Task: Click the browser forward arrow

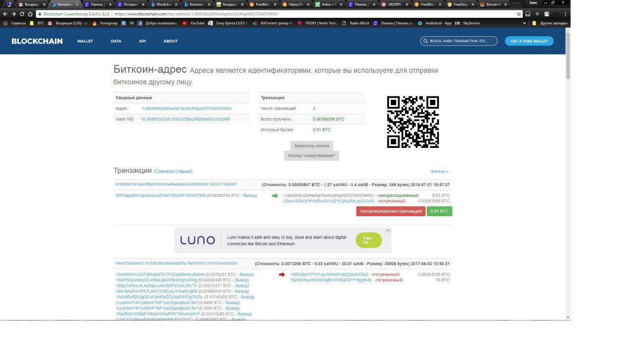Action: tap(13, 14)
